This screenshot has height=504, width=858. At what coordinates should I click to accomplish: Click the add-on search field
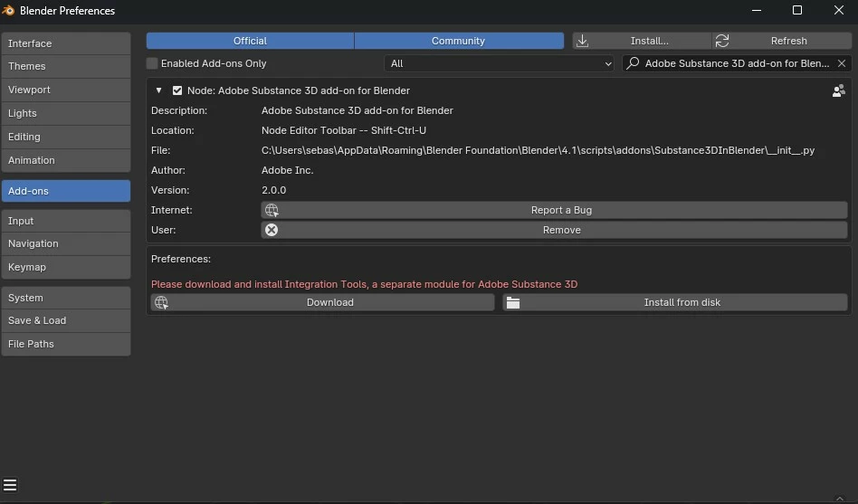click(737, 63)
